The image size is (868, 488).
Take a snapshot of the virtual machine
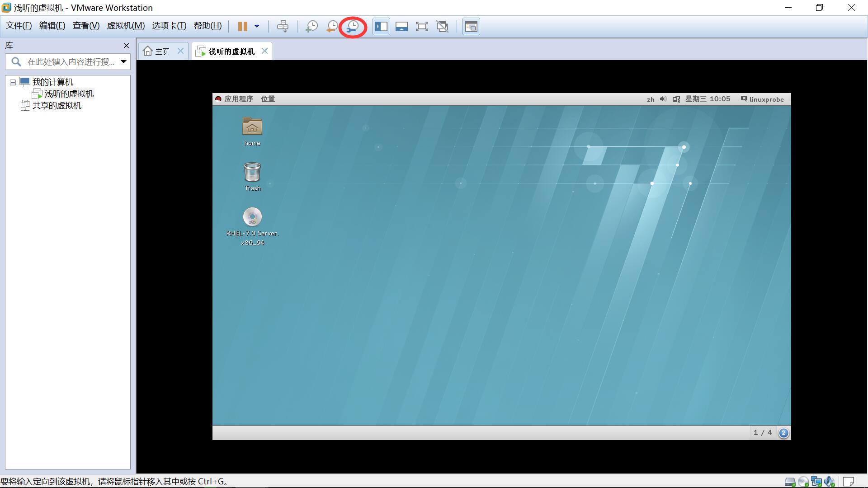311,26
